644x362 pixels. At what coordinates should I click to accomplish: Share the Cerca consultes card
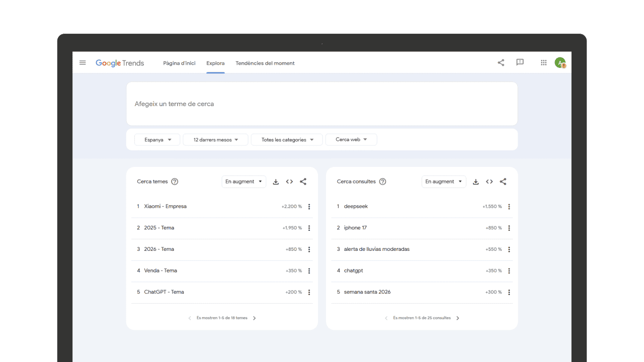tap(503, 182)
